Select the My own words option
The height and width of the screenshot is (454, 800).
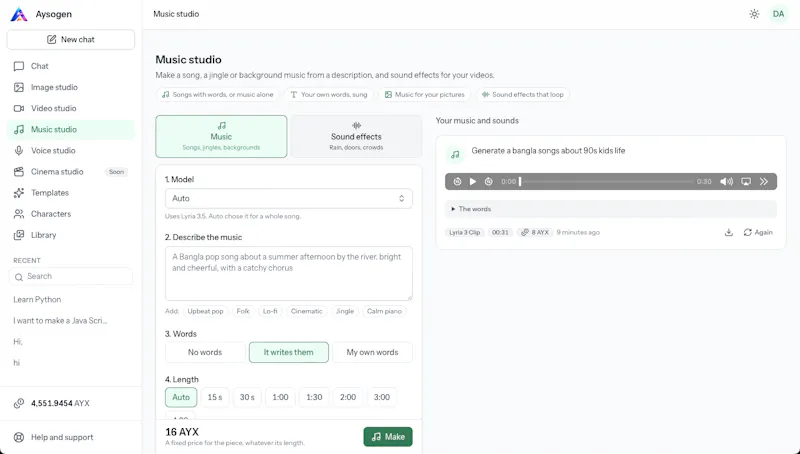372,352
